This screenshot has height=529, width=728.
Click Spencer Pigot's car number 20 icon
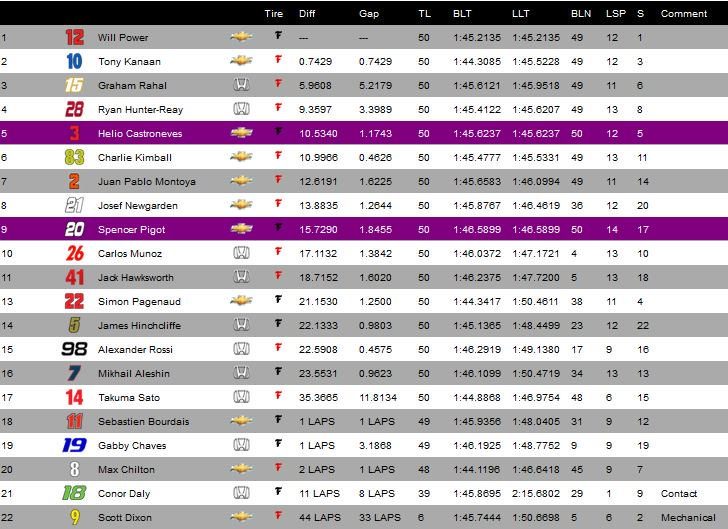(74, 229)
